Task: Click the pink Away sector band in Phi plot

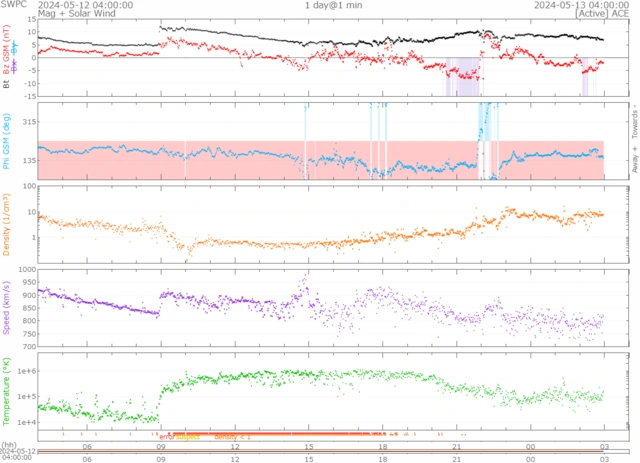Action: 250,170
